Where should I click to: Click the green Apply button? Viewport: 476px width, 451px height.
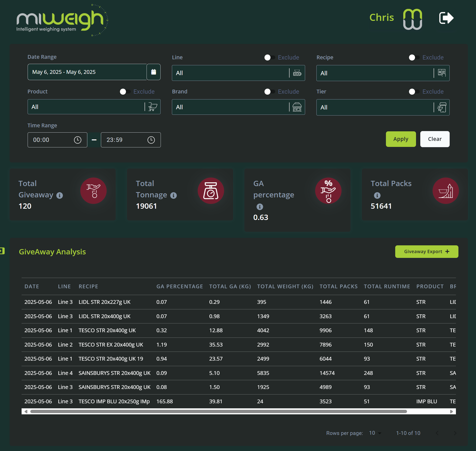coord(401,139)
